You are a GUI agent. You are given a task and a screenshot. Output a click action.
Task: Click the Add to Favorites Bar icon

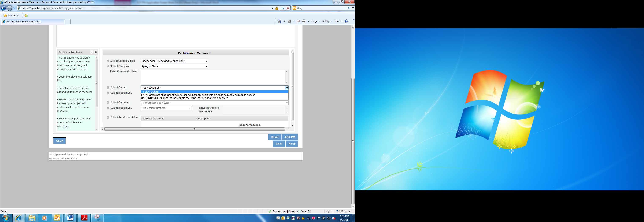26,15
